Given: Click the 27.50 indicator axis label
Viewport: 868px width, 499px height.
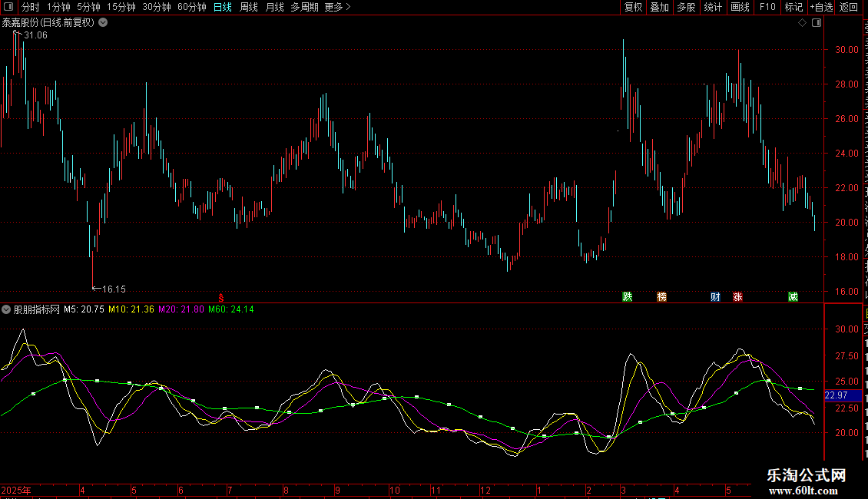Looking at the screenshot, I should [x=846, y=355].
